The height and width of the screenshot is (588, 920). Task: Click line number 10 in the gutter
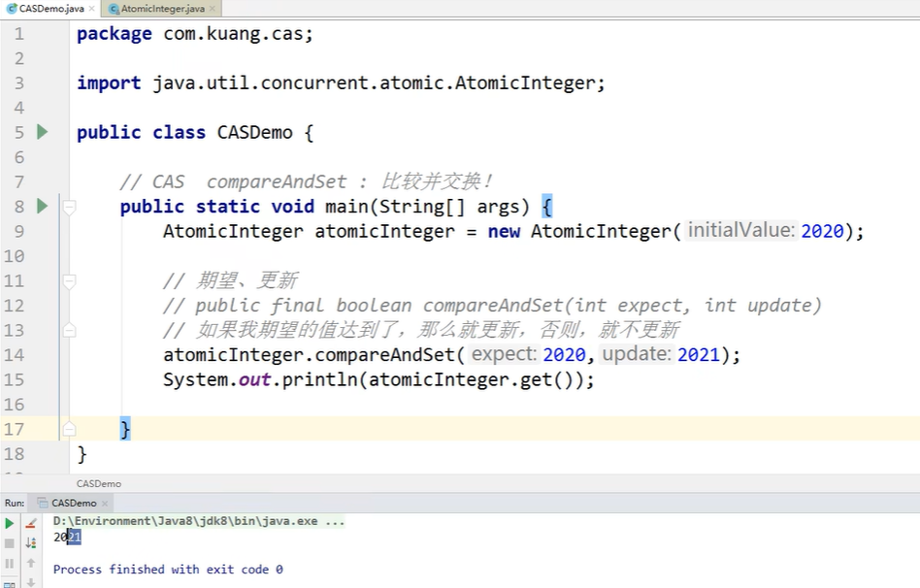click(15, 256)
